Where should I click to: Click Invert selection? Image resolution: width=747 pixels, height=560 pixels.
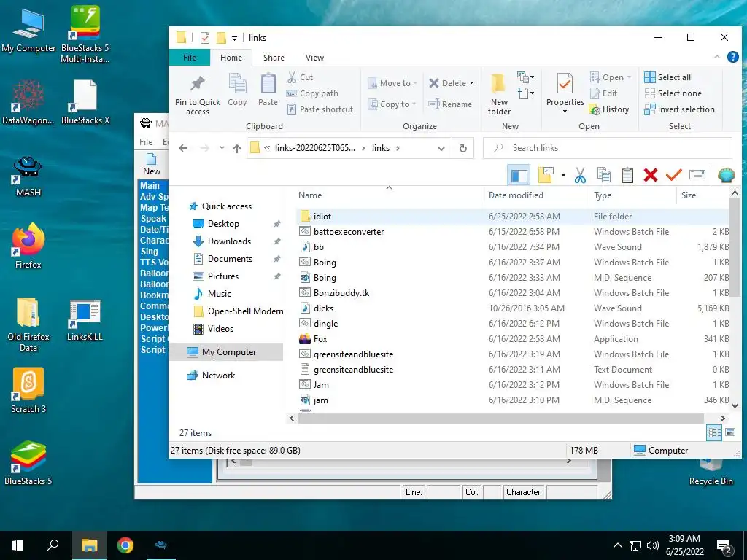tap(679, 109)
